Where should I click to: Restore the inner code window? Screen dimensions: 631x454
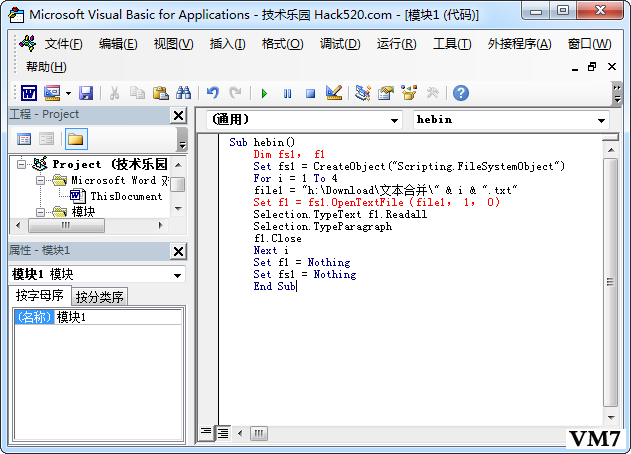tap(592, 67)
